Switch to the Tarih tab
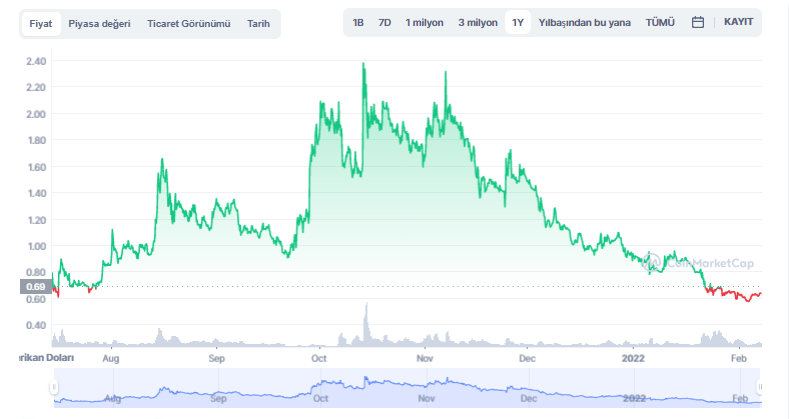Screen dimensions: 789x419 [259, 23]
